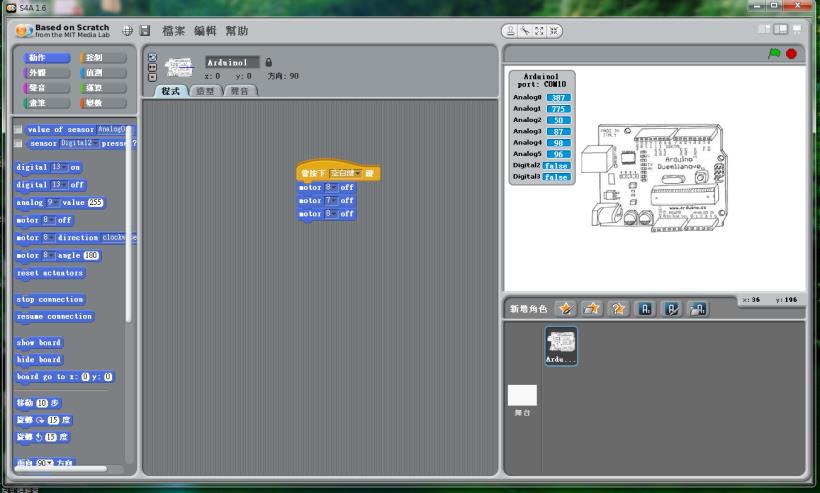Image resolution: width=820 pixels, height=493 pixels.
Task: Click the green flag to start scripts
Action: 776,53
